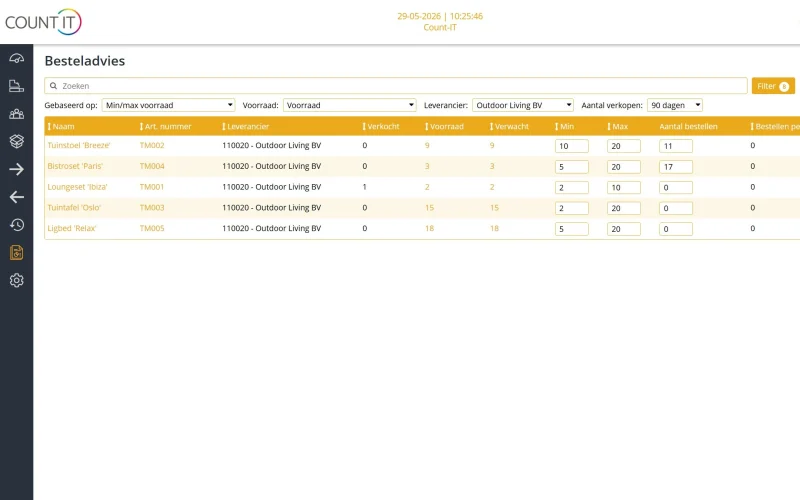Open the order advice document icon
This screenshot has width=800, height=500.
16,253
